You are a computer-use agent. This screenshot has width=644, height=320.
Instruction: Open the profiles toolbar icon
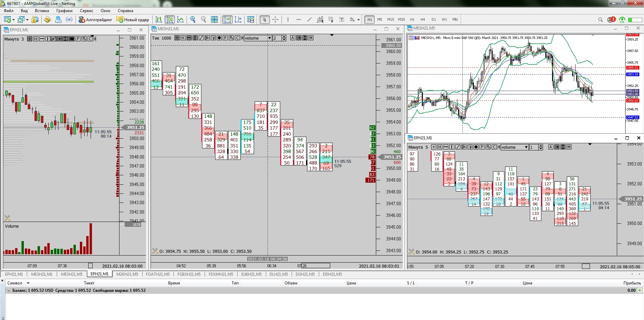click(21, 19)
